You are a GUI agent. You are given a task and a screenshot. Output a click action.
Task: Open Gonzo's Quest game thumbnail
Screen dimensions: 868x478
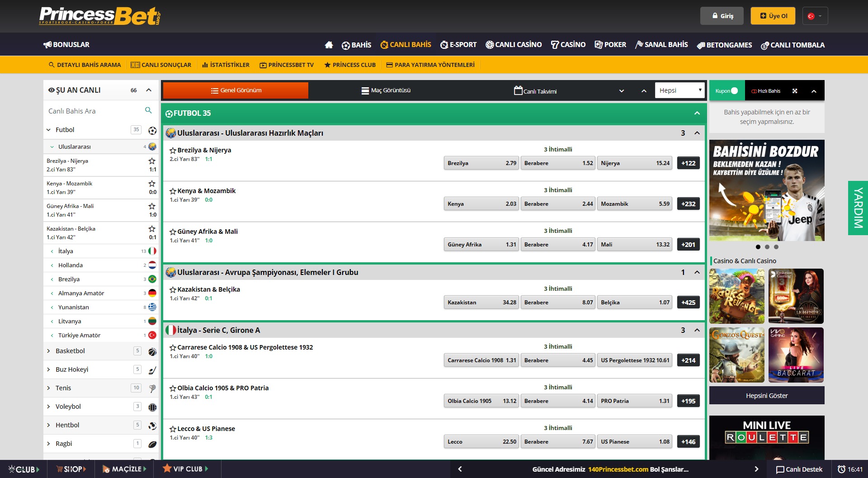click(737, 355)
